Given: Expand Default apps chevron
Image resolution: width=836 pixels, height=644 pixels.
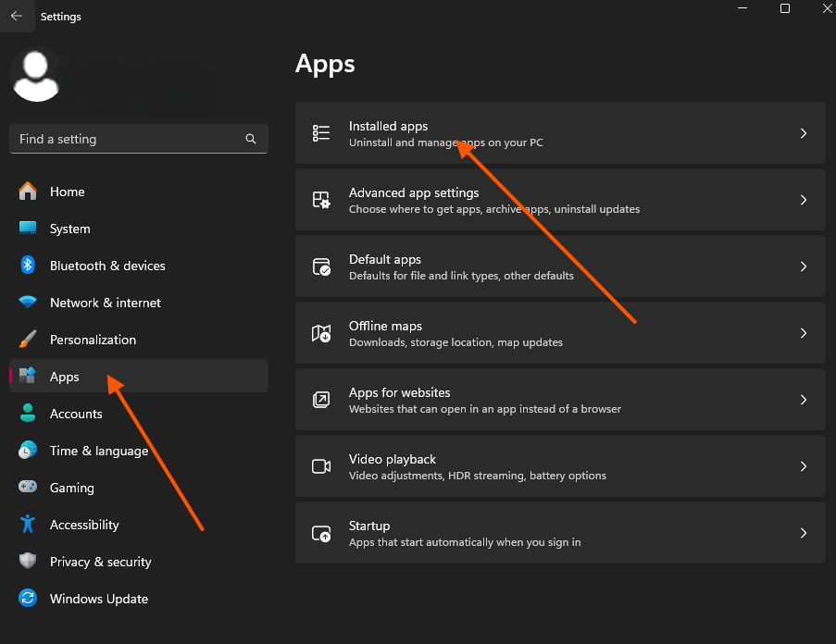Looking at the screenshot, I should [804, 266].
